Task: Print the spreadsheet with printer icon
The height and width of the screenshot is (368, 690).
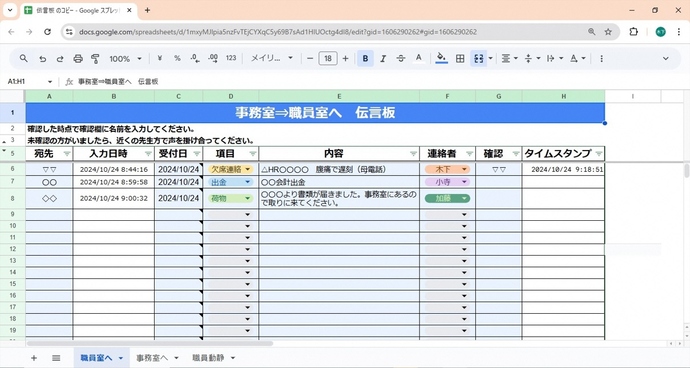Action: (78, 59)
